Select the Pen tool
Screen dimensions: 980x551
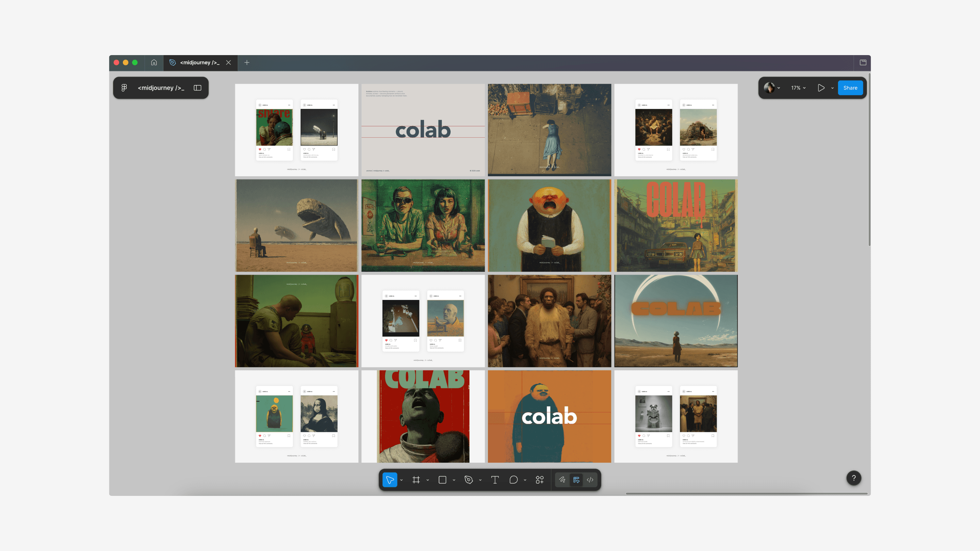tap(469, 480)
